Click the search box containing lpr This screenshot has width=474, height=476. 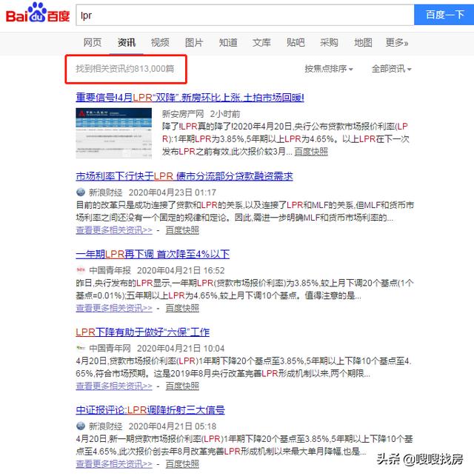tap(244, 15)
